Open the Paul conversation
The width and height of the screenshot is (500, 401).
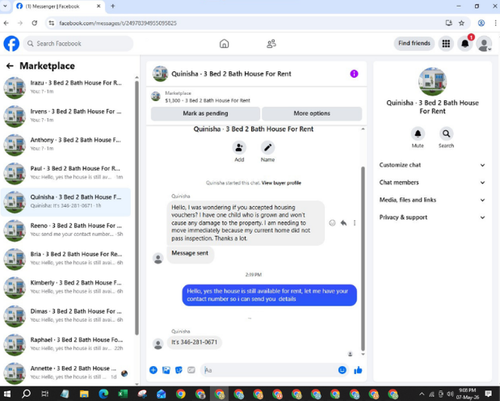(x=66, y=173)
